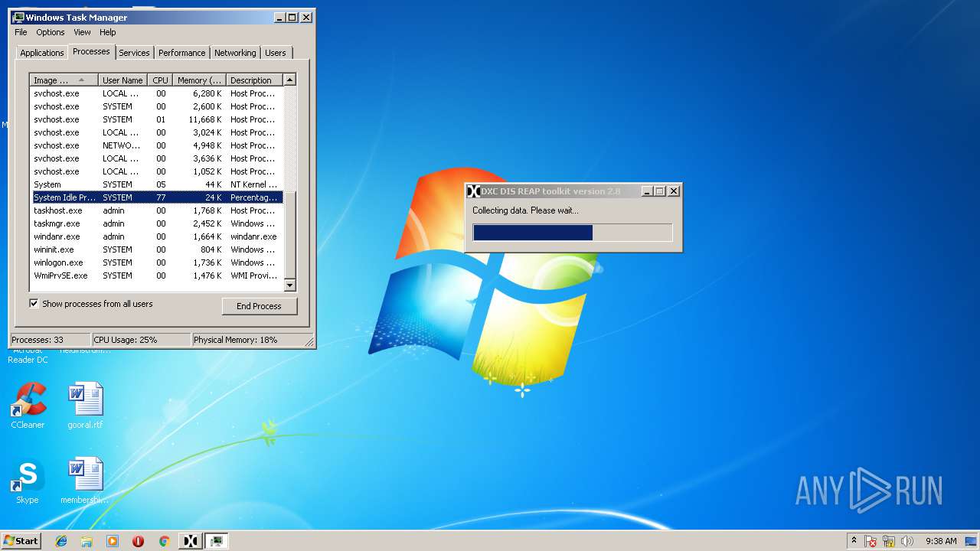
Task: Select the gooral.rtf desktop file
Action: click(x=85, y=406)
